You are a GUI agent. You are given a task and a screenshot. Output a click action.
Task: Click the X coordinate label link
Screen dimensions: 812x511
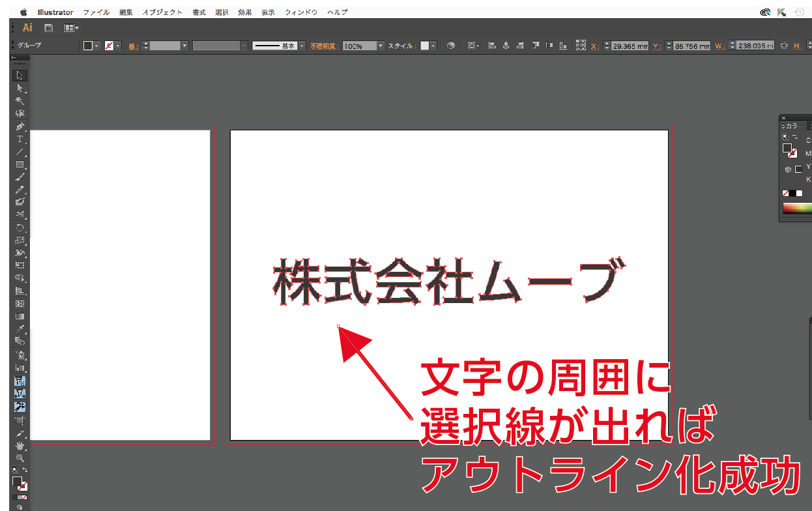tap(594, 46)
